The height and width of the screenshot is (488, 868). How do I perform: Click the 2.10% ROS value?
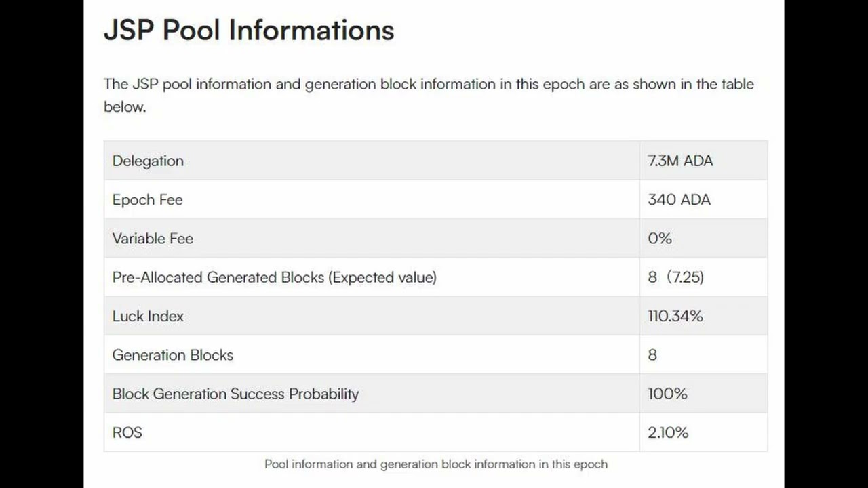tap(668, 432)
